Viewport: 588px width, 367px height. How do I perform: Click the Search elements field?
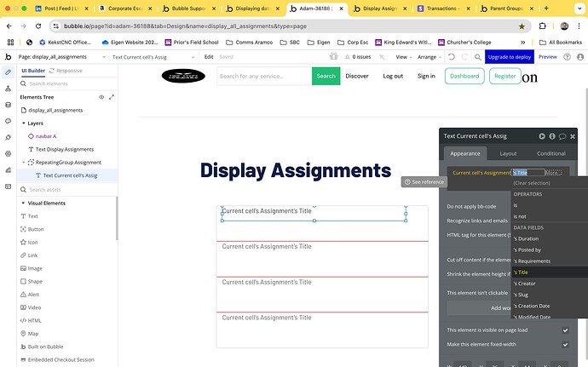tap(67, 83)
